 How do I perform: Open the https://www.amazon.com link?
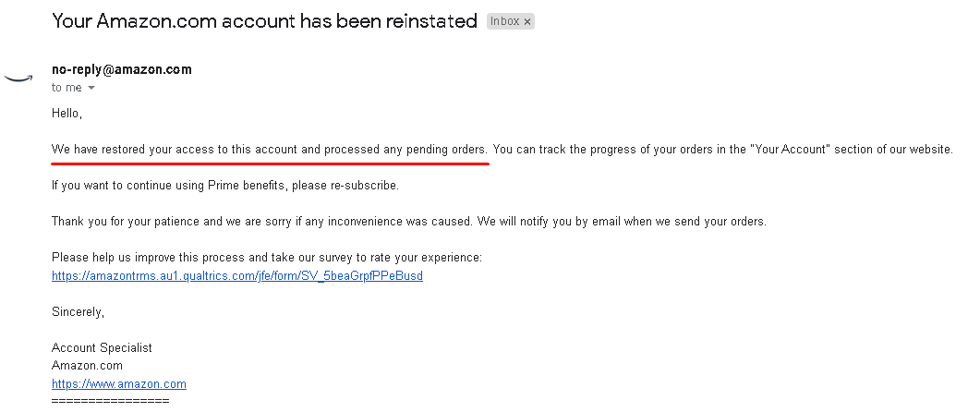119,384
